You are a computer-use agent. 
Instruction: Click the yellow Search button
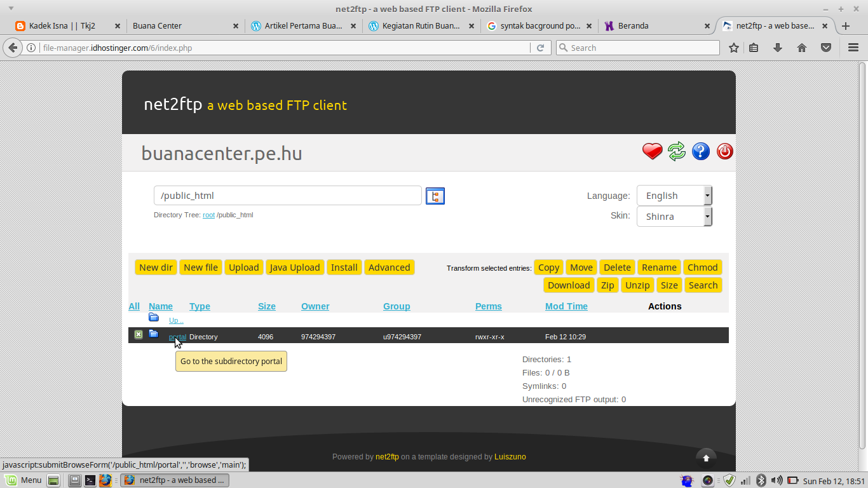703,285
